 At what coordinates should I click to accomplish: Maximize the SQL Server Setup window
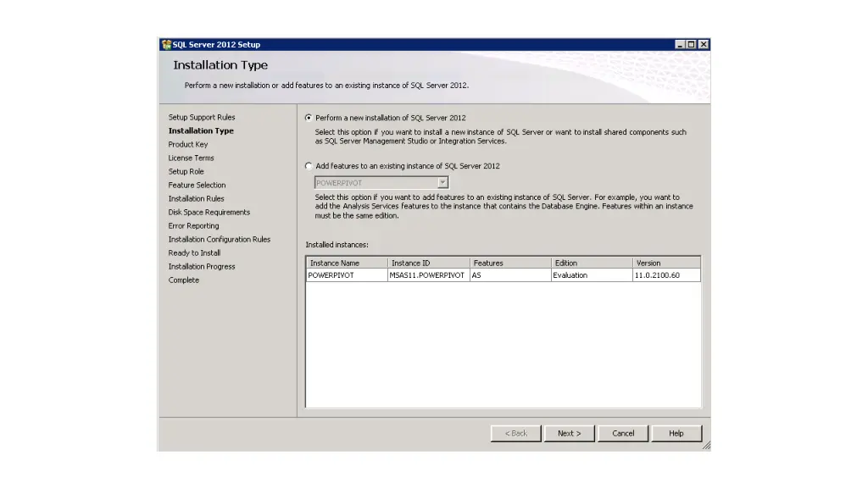(692, 45)
